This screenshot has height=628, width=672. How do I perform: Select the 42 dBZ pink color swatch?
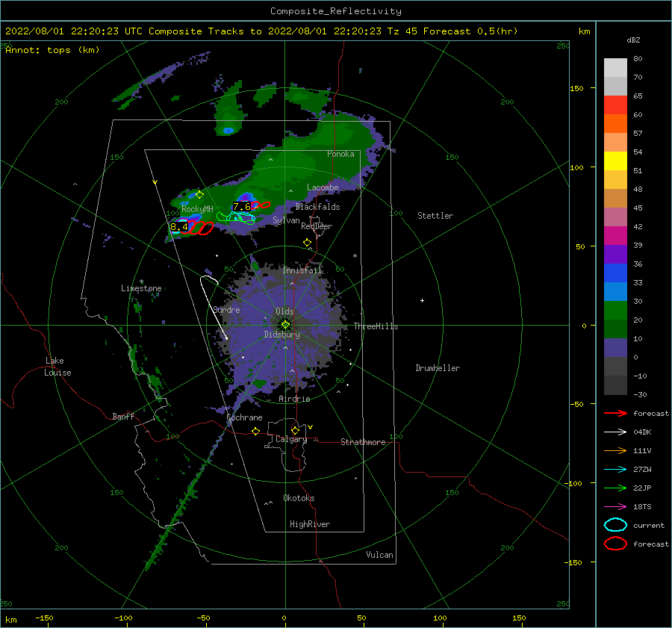(x=615, y=217)
